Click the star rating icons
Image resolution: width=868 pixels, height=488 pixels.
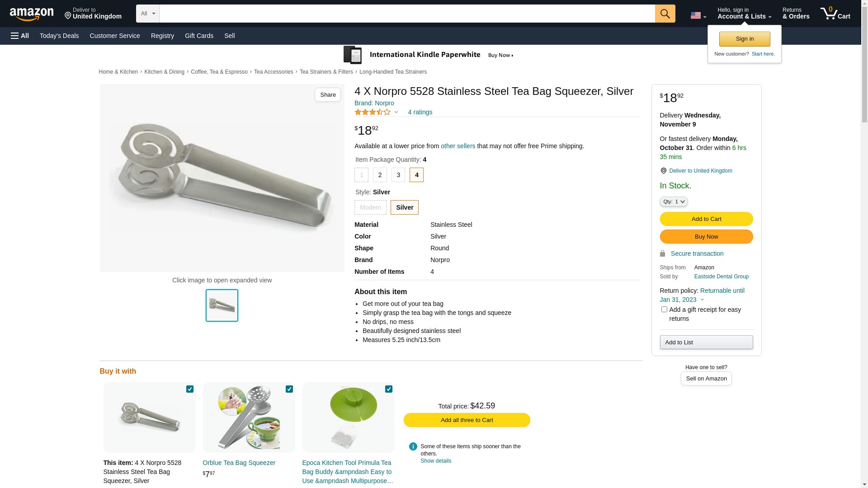click(x=373, y=112)
